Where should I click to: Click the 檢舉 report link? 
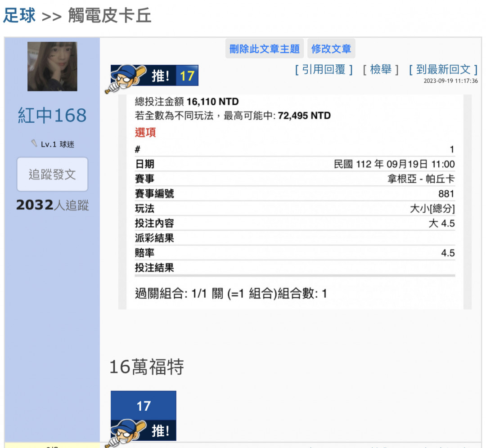pos(381,69)
